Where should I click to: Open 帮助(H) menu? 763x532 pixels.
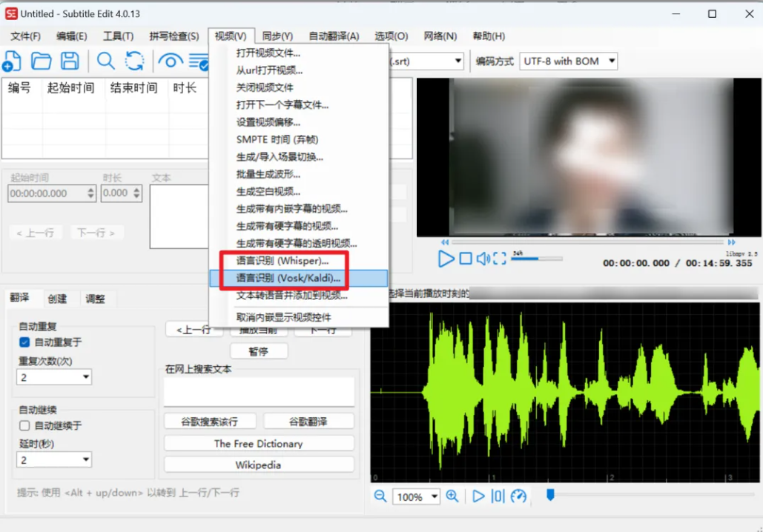pos(489,36)
